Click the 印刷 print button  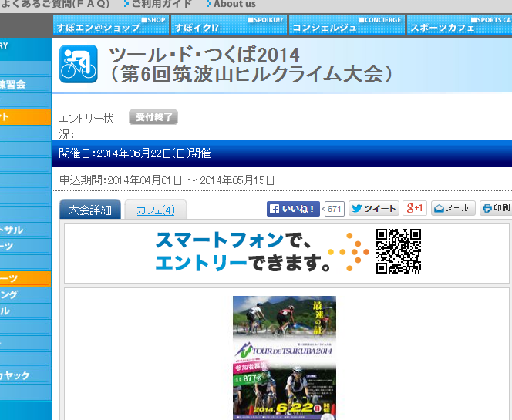pos(496,209)
